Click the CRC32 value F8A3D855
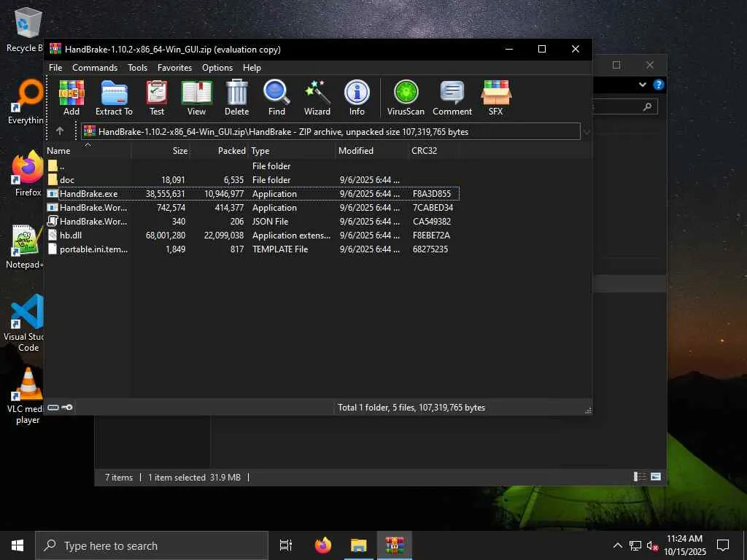 pyautogui.click(x=432, y=194)
